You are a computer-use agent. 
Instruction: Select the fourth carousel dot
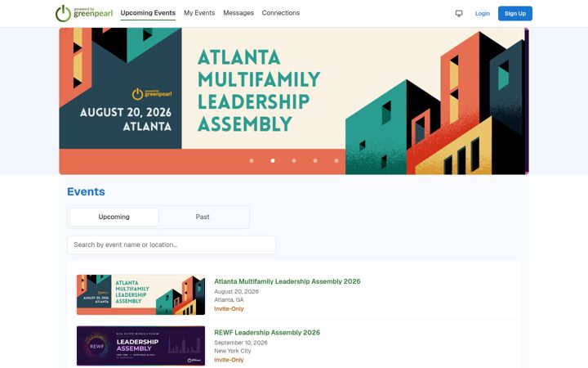click(x=315, y=161)
